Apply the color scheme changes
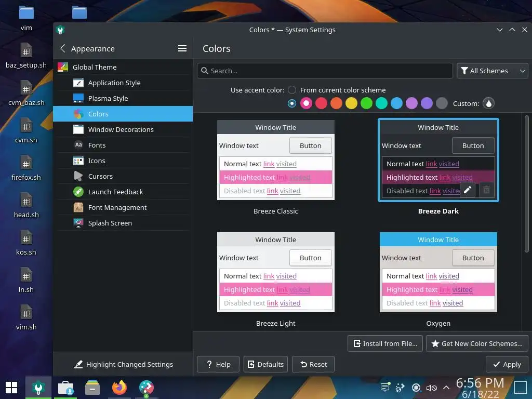 pyautogui.click(x=507, y=364)
